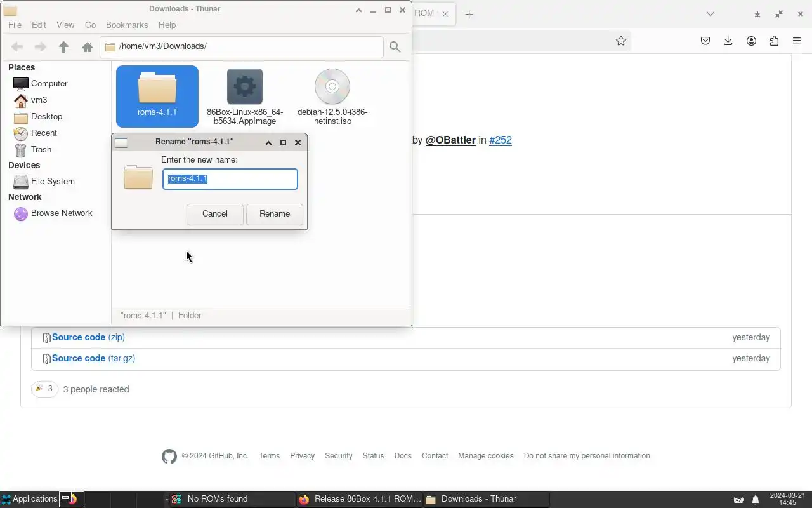
Task: Open the Privacy footer link
Action: [302, 456]
